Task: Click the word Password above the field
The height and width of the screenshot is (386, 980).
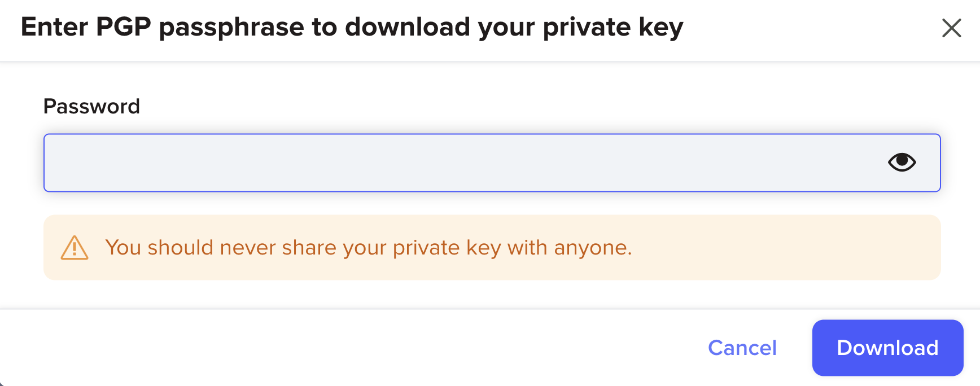Action: point(91,106)
